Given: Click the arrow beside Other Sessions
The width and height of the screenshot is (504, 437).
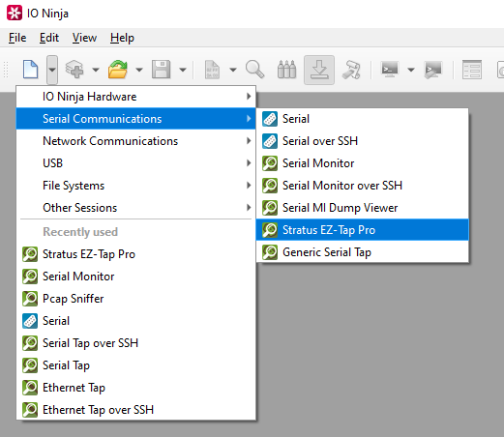Looking at the screenshot, I should pos(249,208).
